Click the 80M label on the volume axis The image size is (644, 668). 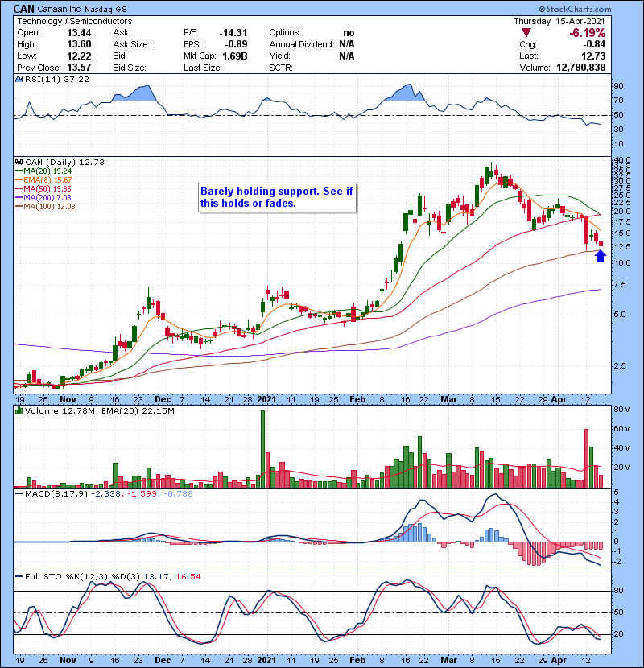pos(621,410)
